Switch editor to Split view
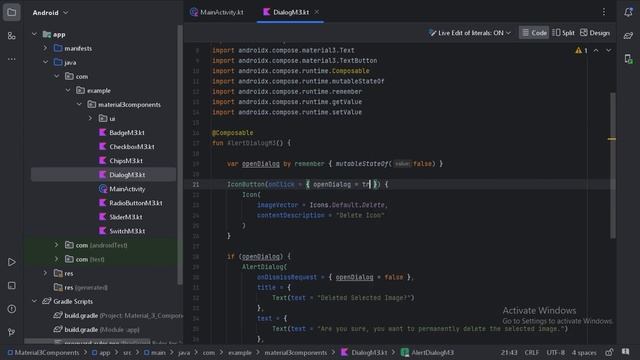Viewport: 640px width, 360px height. (x=563, y=33)
